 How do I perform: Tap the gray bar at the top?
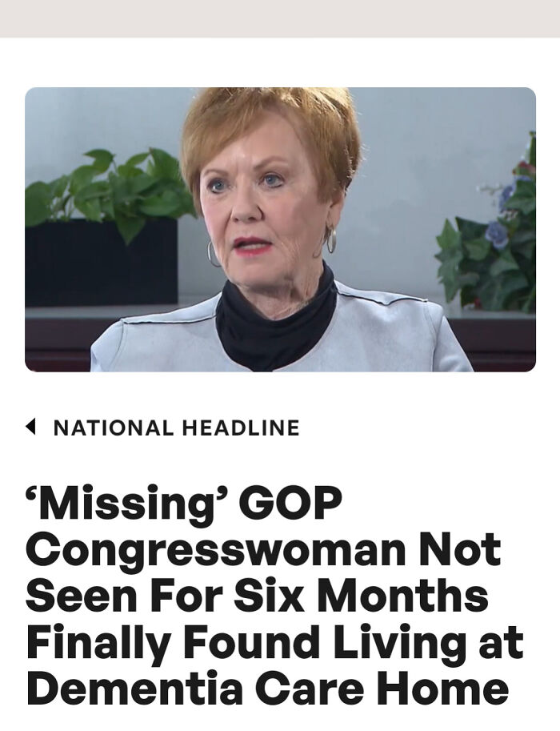(280, 18)
